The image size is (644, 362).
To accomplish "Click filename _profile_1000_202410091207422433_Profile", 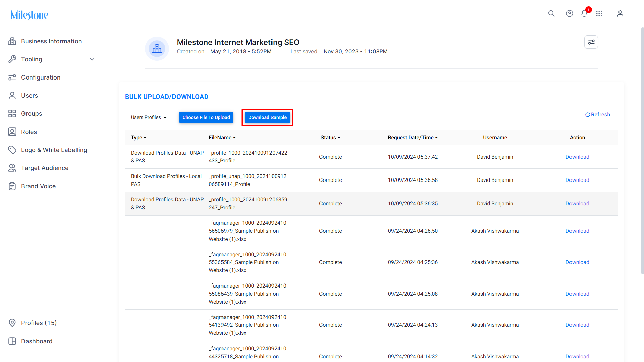I will 248,157.
